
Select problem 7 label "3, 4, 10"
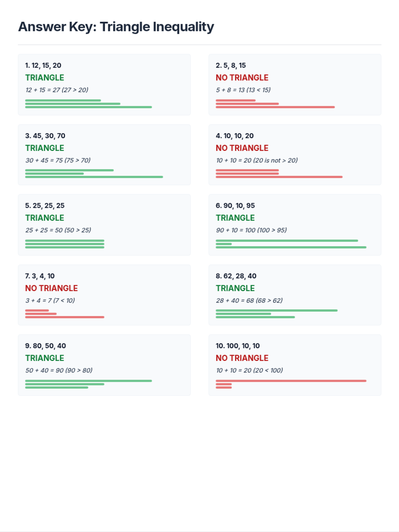coord(40,276)
